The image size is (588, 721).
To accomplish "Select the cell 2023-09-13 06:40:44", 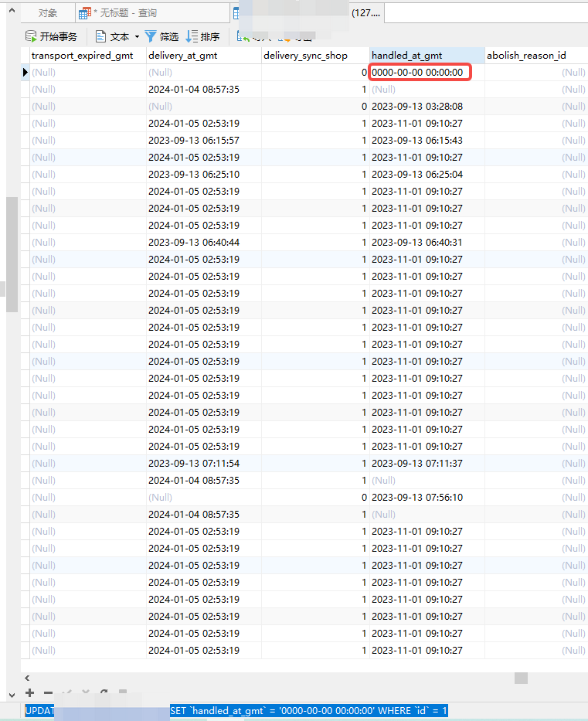I will point(204,243).
